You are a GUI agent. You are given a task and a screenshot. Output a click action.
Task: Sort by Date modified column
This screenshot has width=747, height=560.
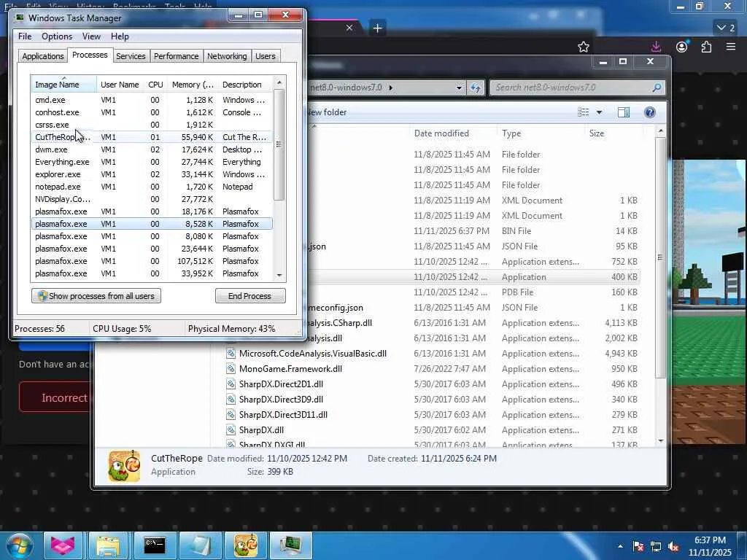441,133
